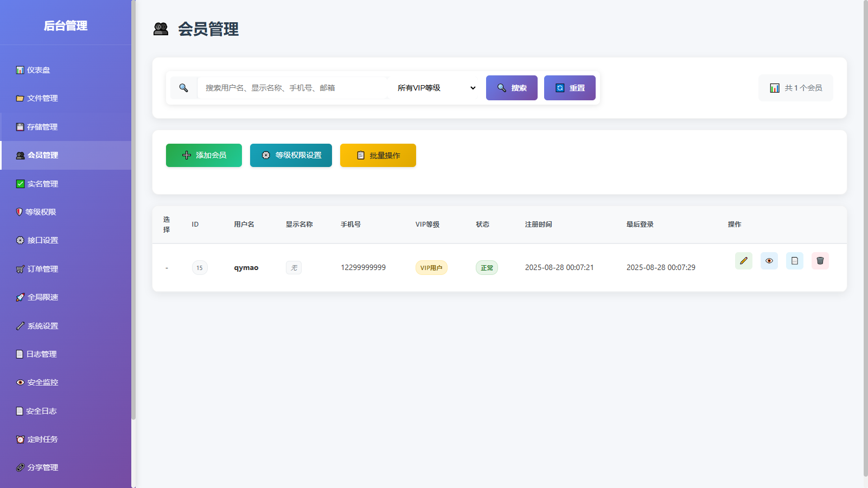Go to File Management in the sidebar

point(42,98)
